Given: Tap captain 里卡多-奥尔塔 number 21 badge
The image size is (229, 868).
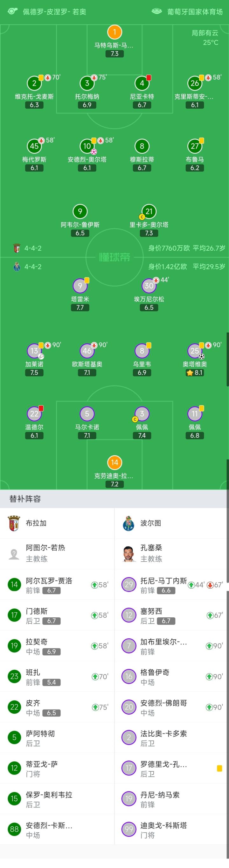Looking at the screenshot, I should click(149, 212).
